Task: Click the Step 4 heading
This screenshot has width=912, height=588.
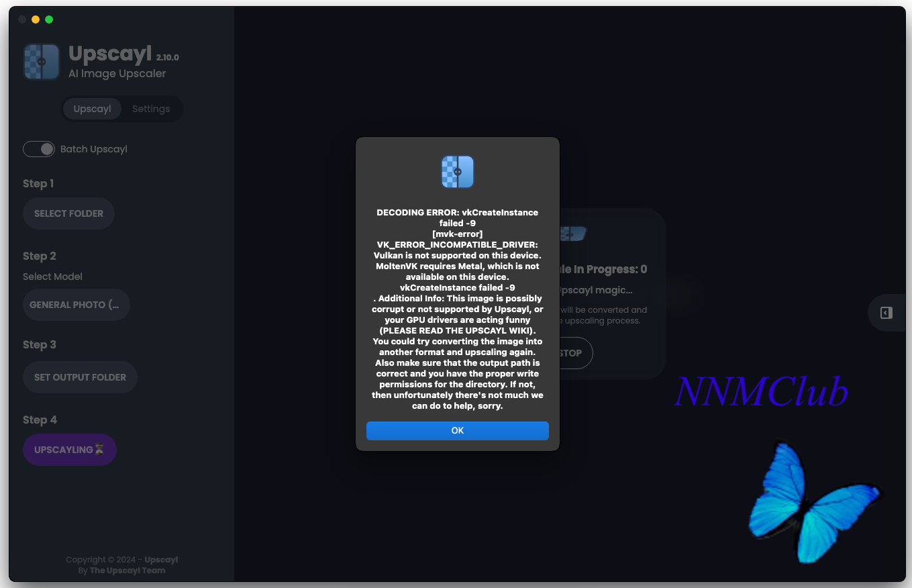Action: point(40,420)
